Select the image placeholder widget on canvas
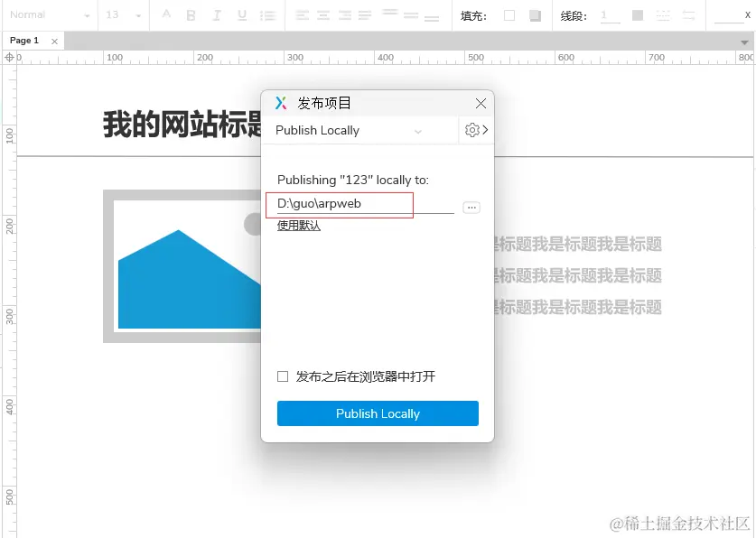 tap(182, 266)
